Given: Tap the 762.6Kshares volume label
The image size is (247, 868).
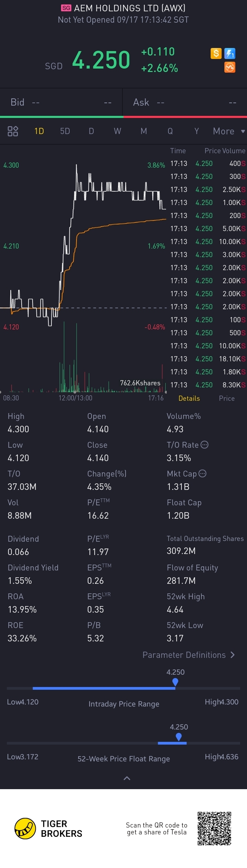Looking at the screenshot, I should pyautogui.click(x=140, y=383).
